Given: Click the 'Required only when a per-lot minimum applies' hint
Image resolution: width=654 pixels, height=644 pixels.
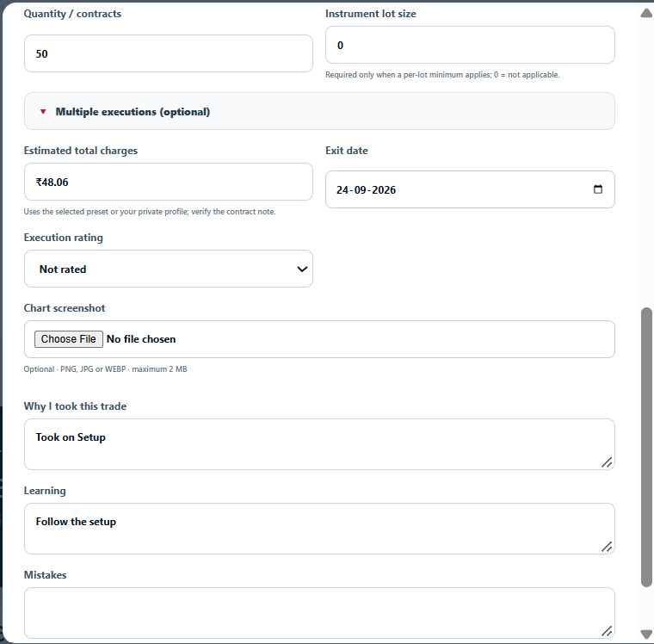Looking at the screenshot, I should [442, 75].
